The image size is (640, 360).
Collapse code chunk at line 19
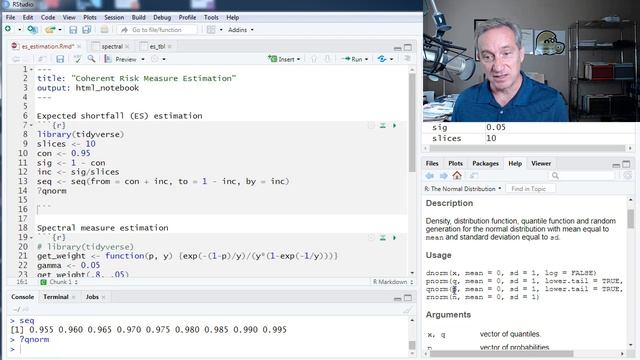pos(31,238)
